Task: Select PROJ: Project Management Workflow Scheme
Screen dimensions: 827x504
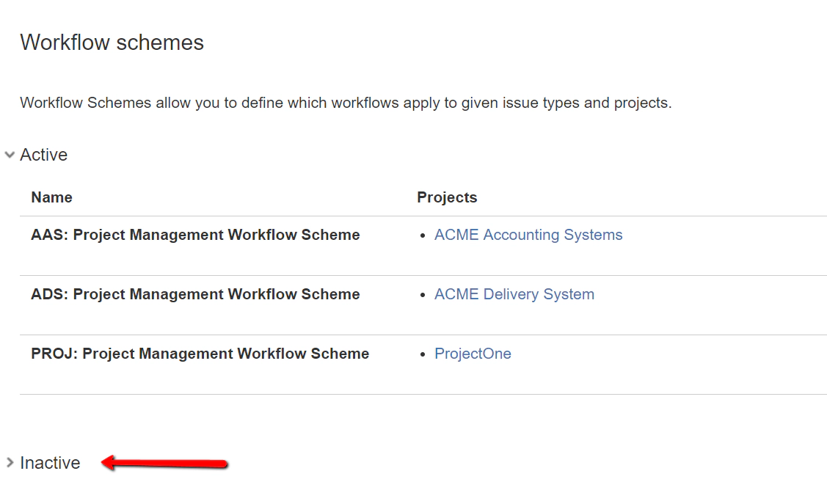Action: (199, 354)
